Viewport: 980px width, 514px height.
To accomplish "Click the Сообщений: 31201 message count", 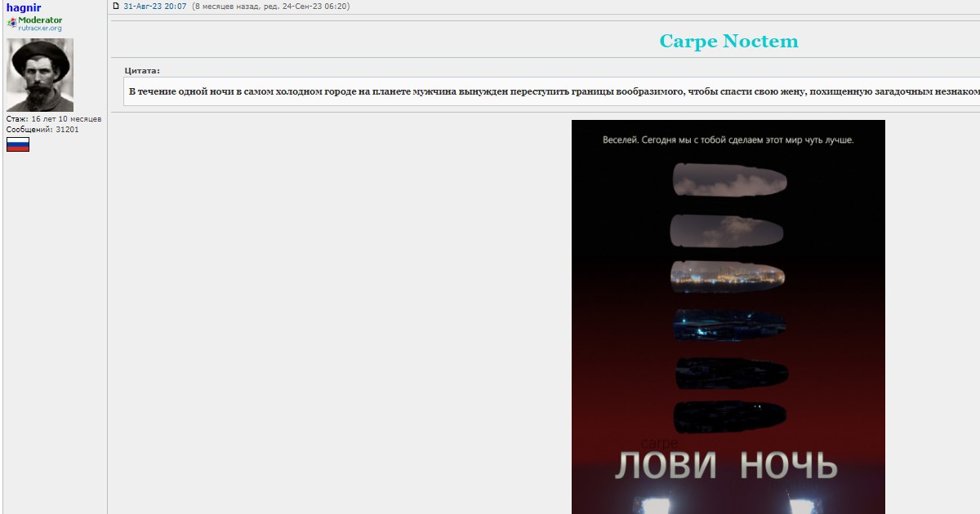I will click(x=42, y=130).
